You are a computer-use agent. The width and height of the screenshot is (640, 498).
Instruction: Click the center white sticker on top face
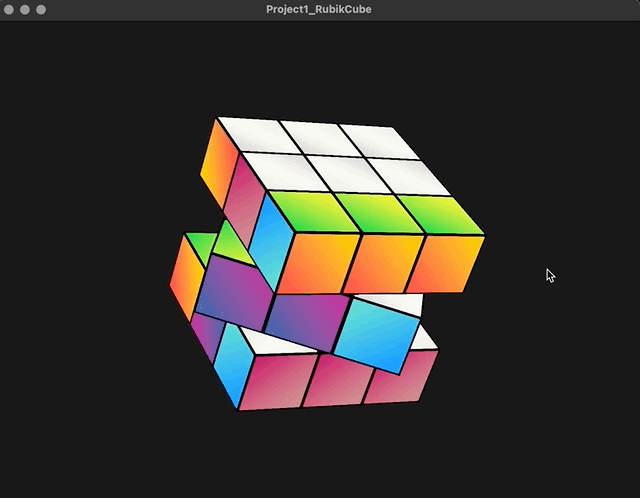(347, 175)
